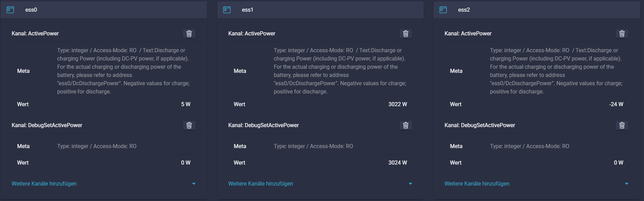This screenshot has width=644, height=201.
Task: Select the ess1 card header title
Action: (x=247, y=10)
